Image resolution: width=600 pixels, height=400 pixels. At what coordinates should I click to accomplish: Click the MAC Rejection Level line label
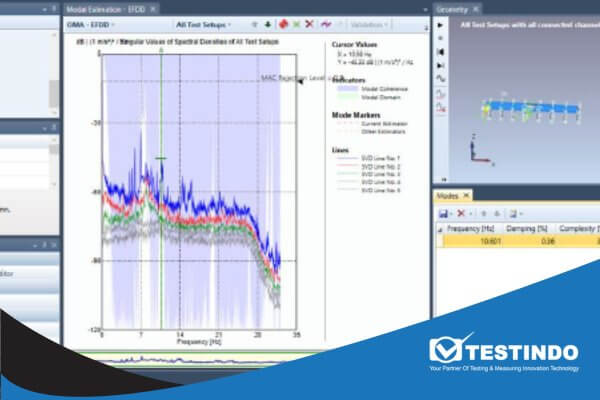[302, 78]
